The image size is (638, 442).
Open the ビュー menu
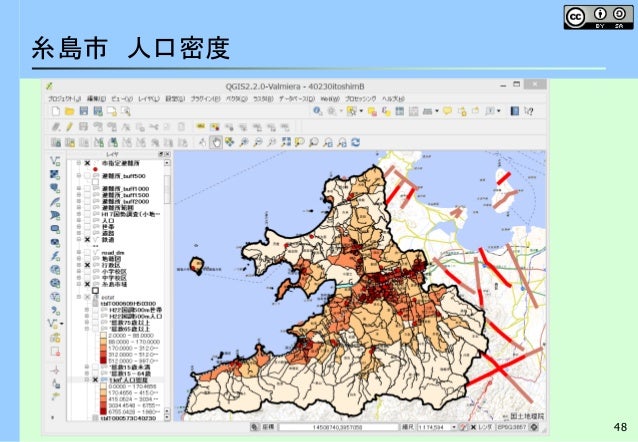coord(122,99)
